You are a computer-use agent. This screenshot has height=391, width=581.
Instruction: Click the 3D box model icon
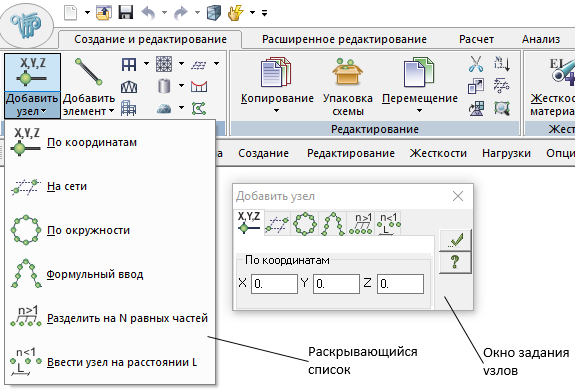click(214, 13)
